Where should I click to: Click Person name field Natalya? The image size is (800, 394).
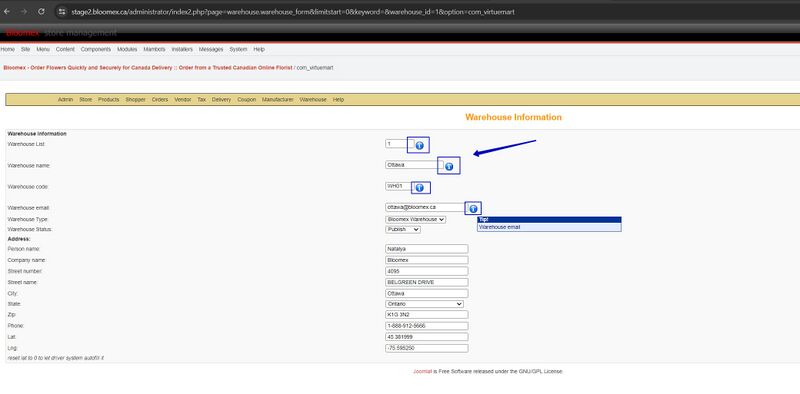pyautogui.click(x=427, y=249)
